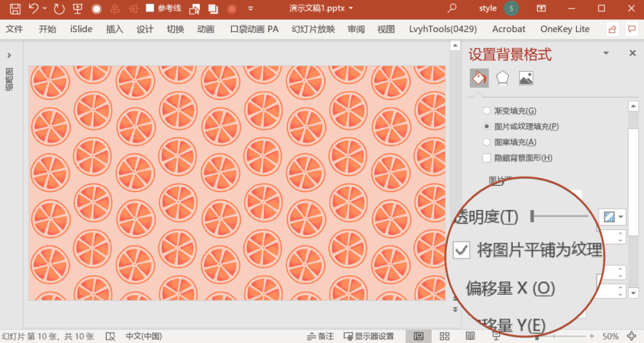Click the white record circle icon

pyautogui.click(x=97, y=9)
